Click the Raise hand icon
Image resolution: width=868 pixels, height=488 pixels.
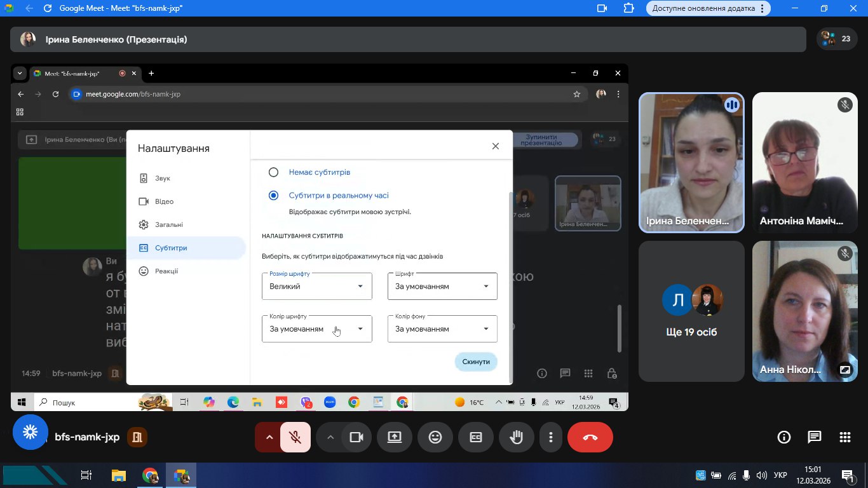[516, 437]
